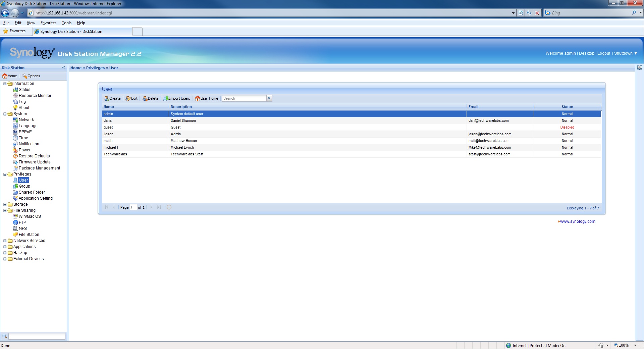
Task: Open the Favorites star button
Action: click(14, 31)
